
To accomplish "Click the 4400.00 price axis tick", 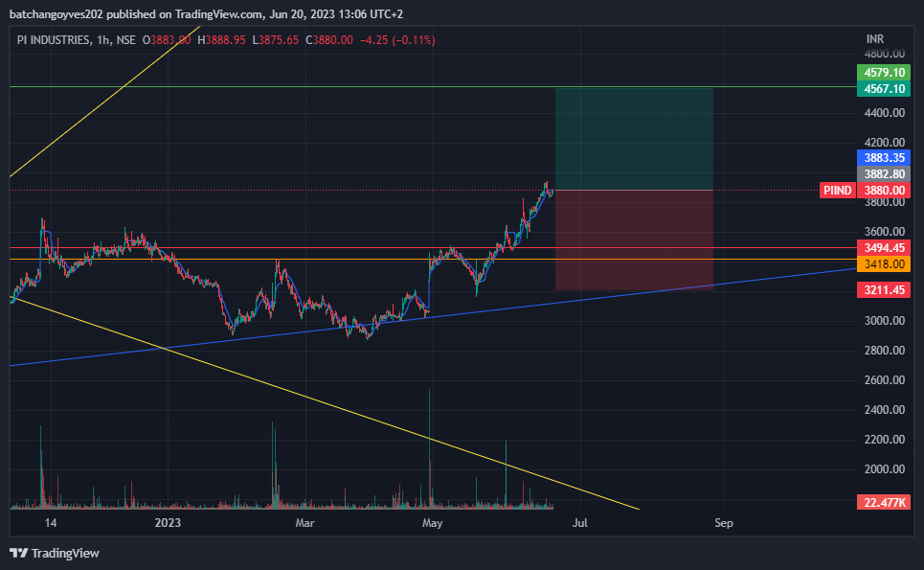I will click(885, 113).
